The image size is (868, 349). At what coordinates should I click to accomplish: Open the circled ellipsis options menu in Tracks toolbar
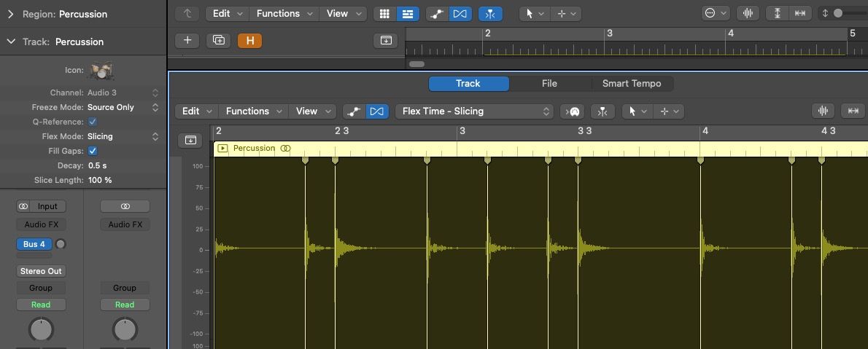coord(716,13)
